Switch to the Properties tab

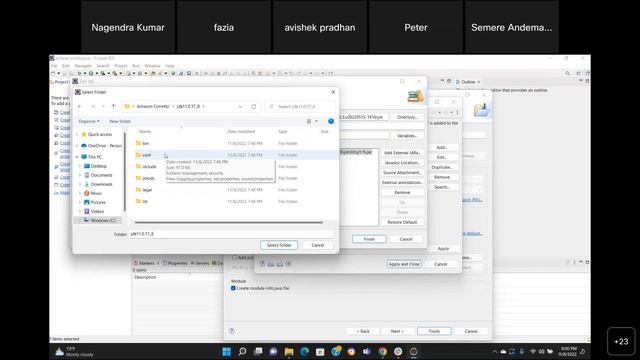coord(175,263)
